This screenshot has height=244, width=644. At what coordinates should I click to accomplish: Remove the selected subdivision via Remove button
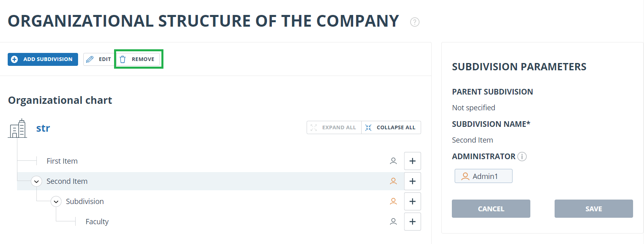click(x=138, y=59)
